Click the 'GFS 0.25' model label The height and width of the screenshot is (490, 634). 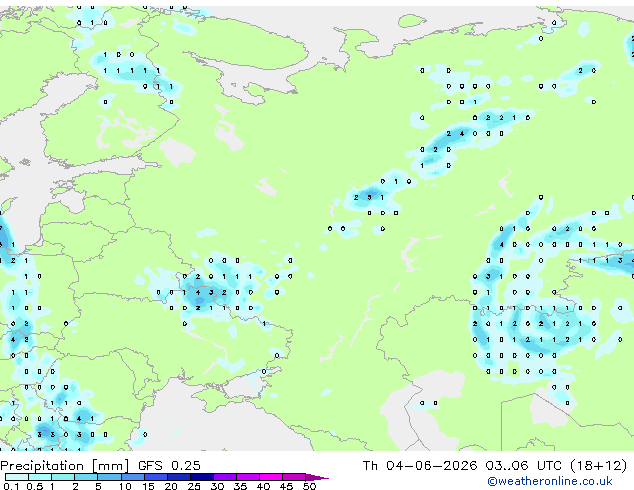coord(169,466)
